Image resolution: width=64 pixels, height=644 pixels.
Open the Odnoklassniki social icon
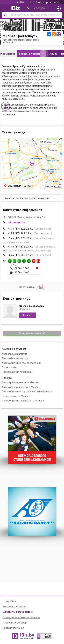(x=54, y=34)
